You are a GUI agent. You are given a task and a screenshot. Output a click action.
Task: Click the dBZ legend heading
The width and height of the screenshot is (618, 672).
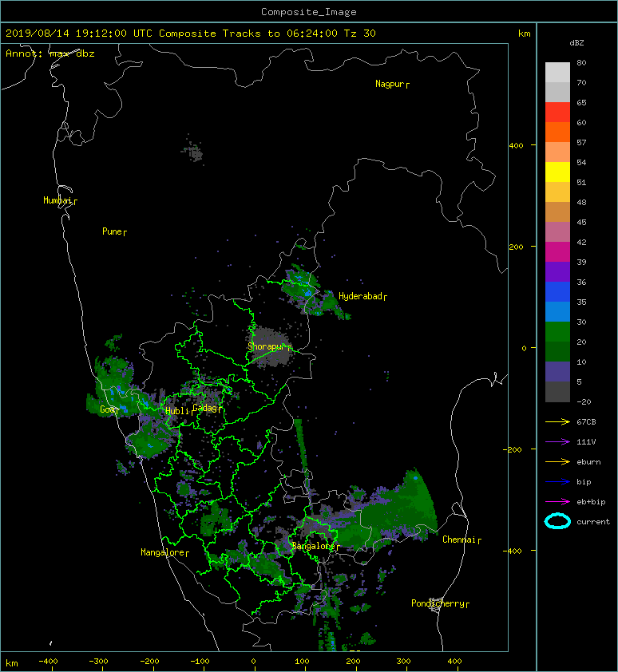point(576,43)
